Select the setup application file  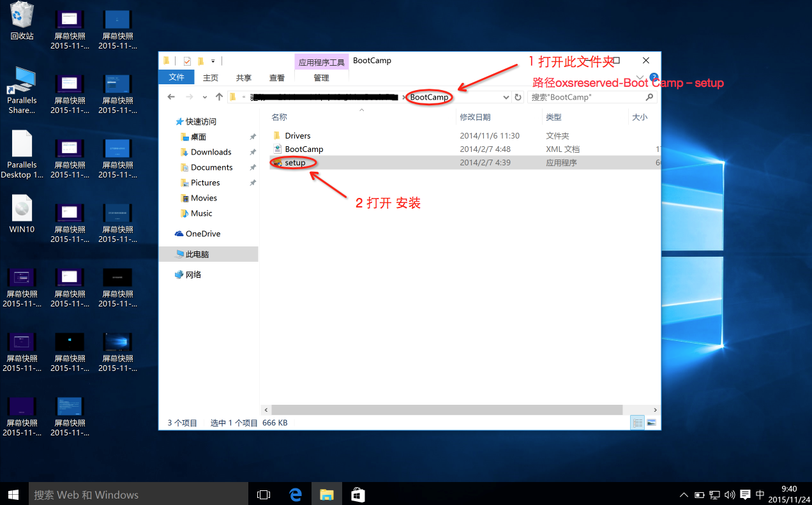(295, 162)
